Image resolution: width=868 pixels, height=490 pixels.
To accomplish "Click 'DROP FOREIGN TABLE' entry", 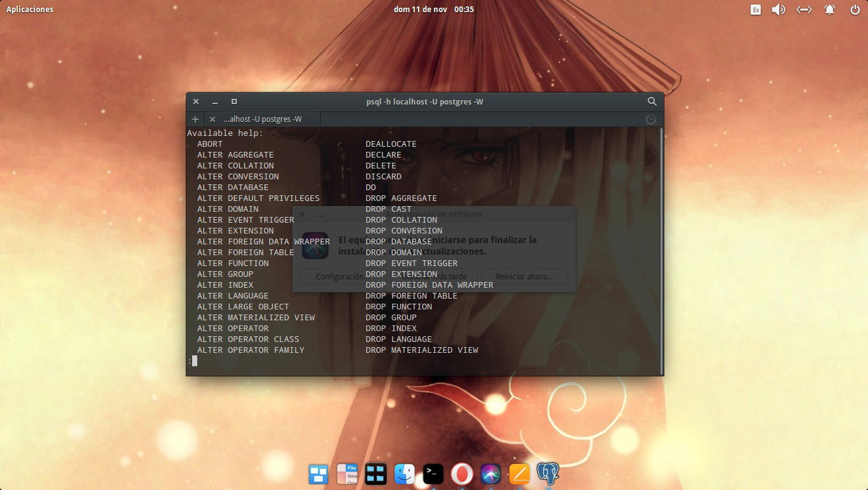I will 412,295.
